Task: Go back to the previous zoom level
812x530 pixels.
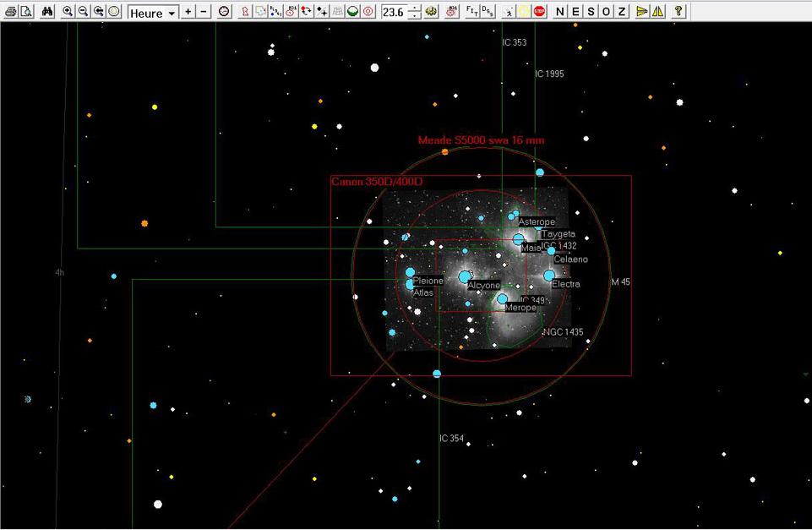Action: click(98, 11)
